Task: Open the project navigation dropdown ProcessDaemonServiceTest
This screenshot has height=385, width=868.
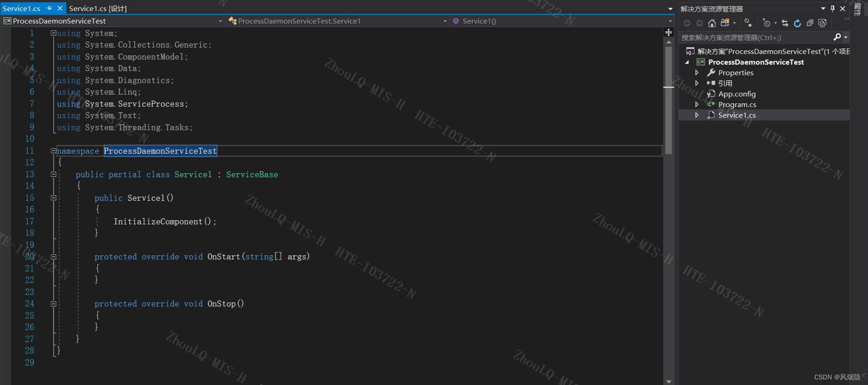Action: click(113, 21)
